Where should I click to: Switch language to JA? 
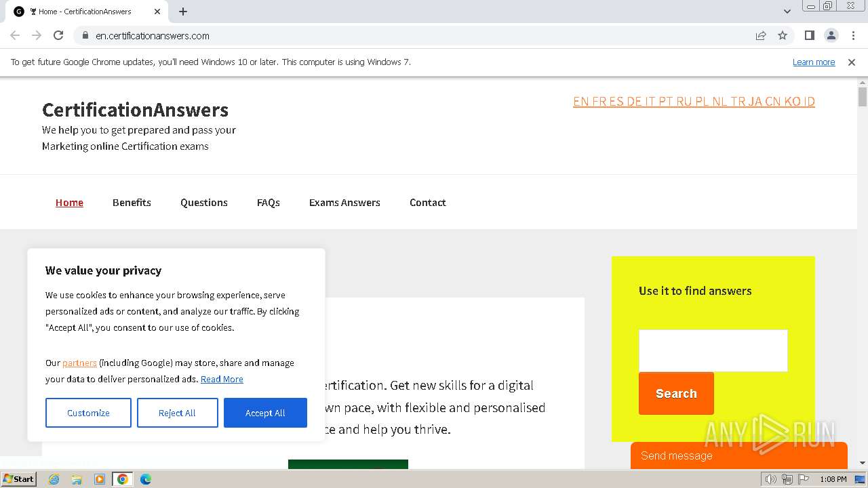click(x=755, y=102)
